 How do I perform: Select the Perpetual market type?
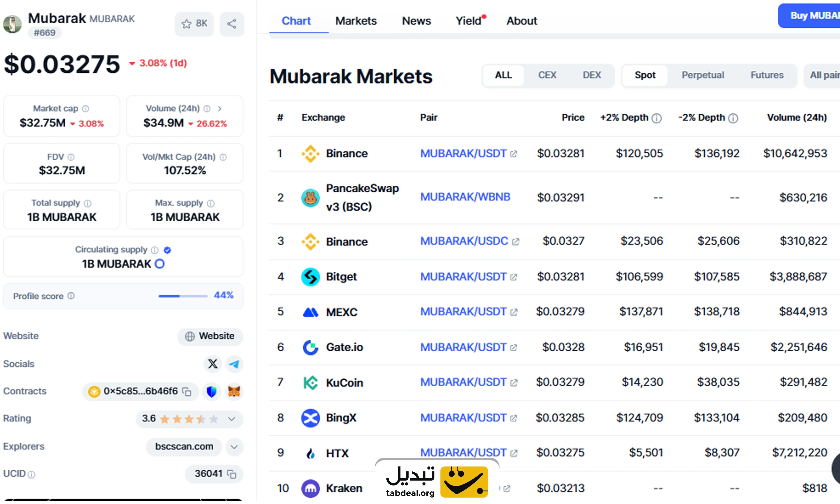(x=703, y=75)
